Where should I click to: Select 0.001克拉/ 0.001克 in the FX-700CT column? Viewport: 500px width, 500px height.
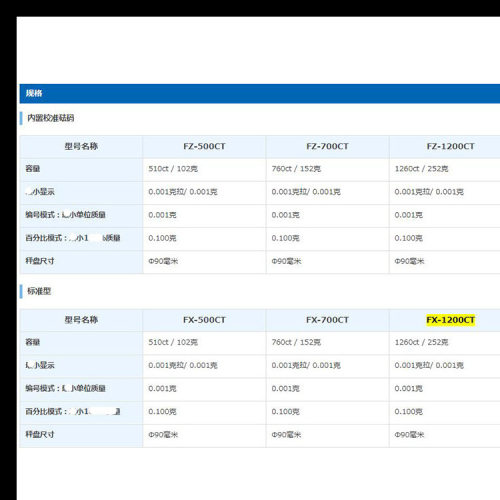tap(306, 366)
